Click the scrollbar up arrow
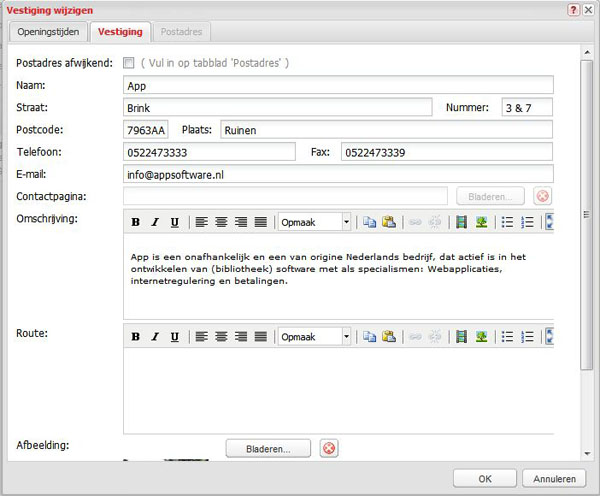This screenshot has width=600, height=496. [x=587, y=52]
